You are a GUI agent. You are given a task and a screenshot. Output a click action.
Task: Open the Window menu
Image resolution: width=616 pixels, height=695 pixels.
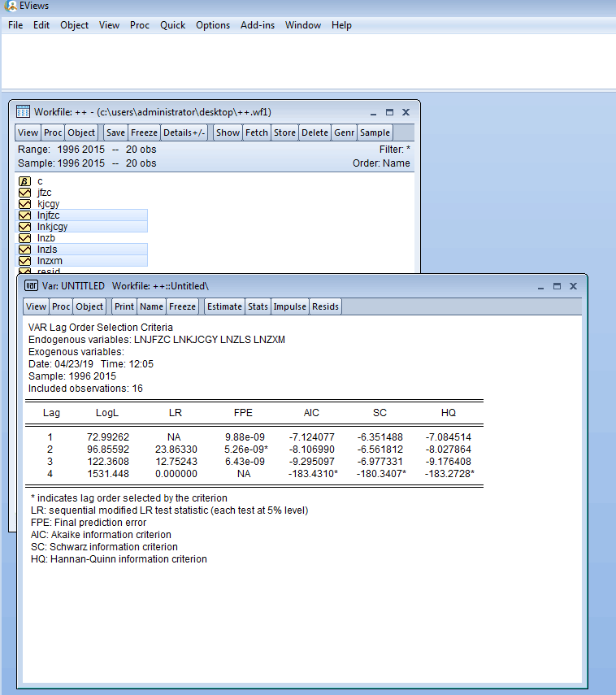(x=303, y=25)
